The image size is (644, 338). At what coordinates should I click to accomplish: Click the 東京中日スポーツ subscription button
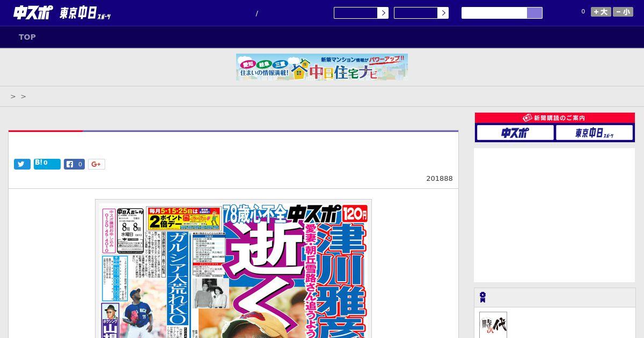tap(594, 133)
